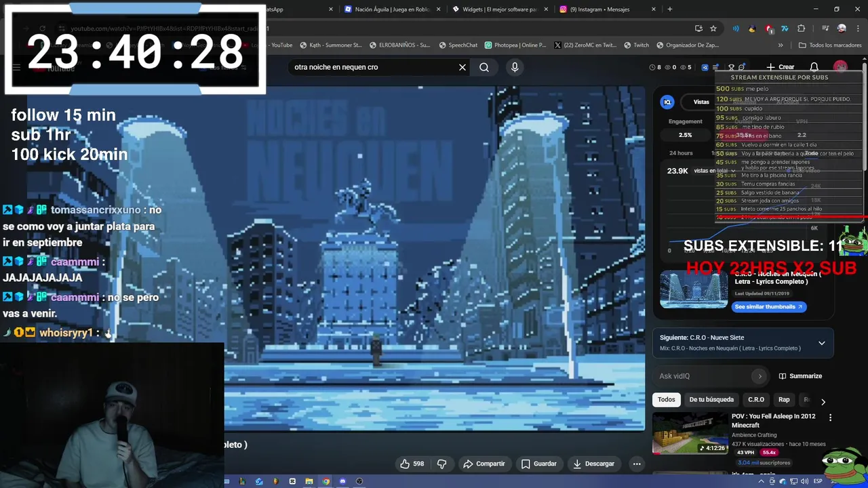
Task: Click the Noches en Neuquén vidIQ thumbnail
Action: 694,289
